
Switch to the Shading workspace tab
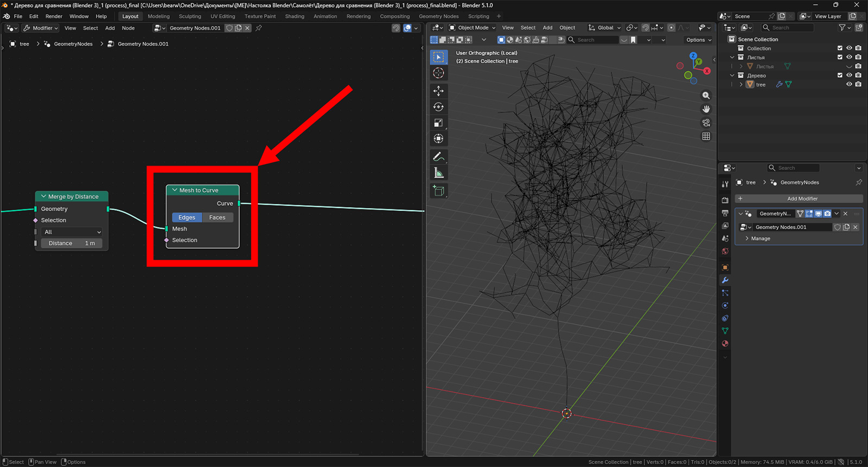295,16
